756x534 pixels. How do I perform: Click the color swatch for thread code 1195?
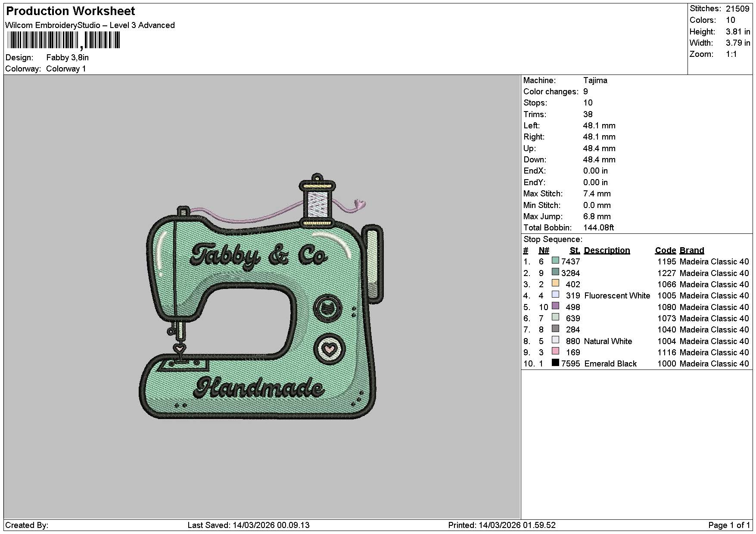pyautogui.click(x=555, y=261)
